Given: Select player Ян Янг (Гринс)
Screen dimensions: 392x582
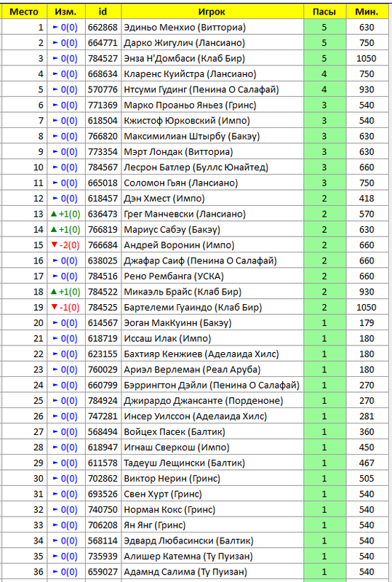Looking at the screenshot, I should 155,525.
